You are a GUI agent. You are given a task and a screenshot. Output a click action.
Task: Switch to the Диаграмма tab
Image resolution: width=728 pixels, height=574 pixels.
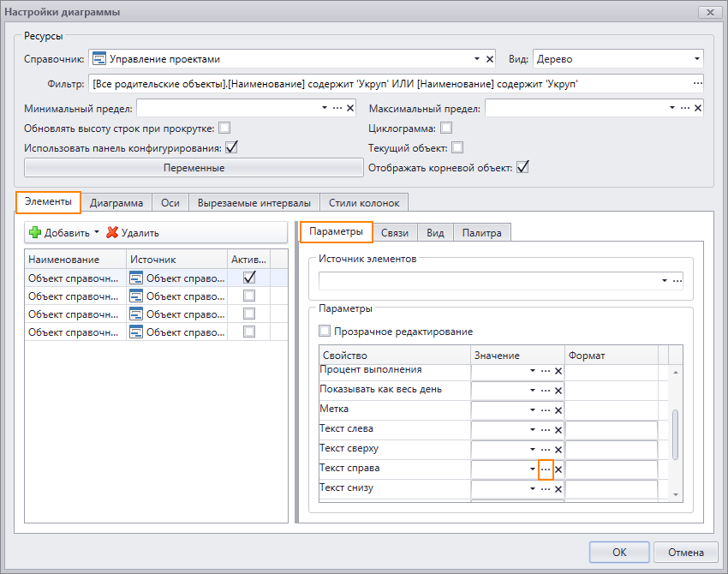(116, 203)
